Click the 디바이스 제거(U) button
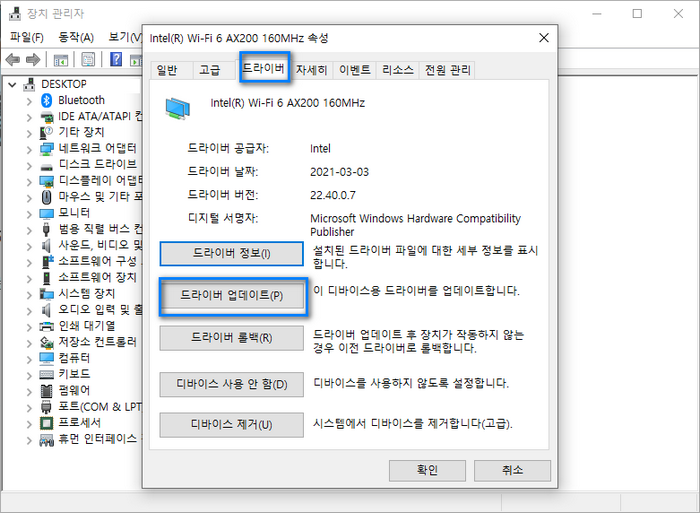This screenshot has height=513, width=700. click(x=232, y=425)
